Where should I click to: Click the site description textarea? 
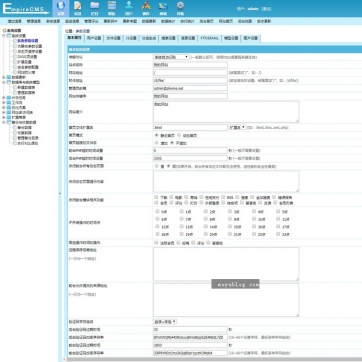coord(226,112)
